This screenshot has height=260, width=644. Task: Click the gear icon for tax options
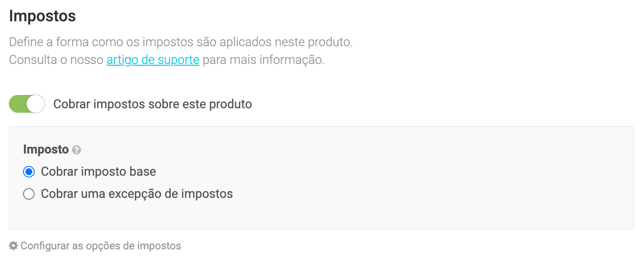point(14,245)
